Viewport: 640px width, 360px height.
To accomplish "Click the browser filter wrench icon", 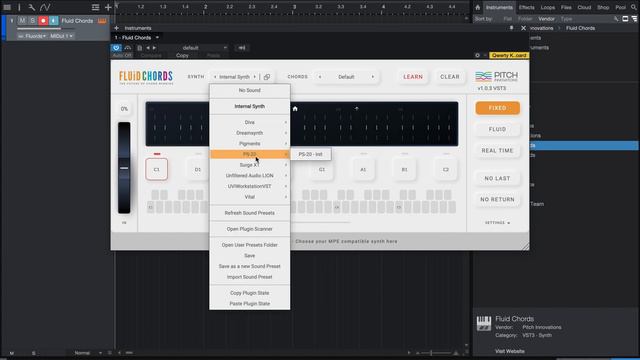I will [616, 19].
